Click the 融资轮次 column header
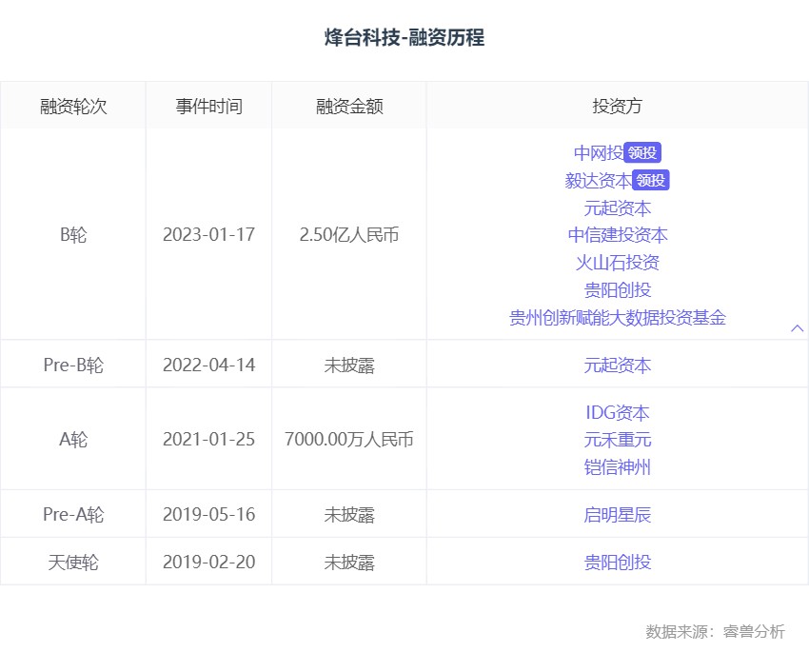The width and height of the screenshot is (809, 672). pyautogui.click(x=73, y=107)
